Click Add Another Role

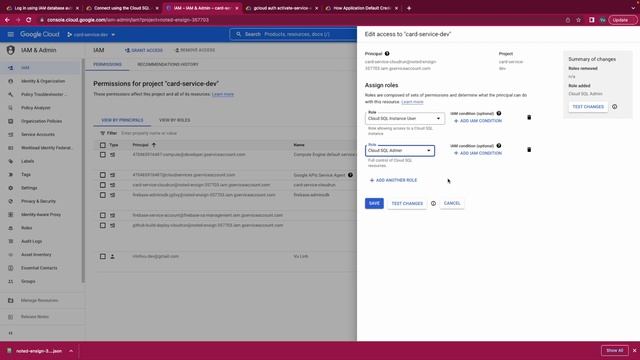[393, 180]
